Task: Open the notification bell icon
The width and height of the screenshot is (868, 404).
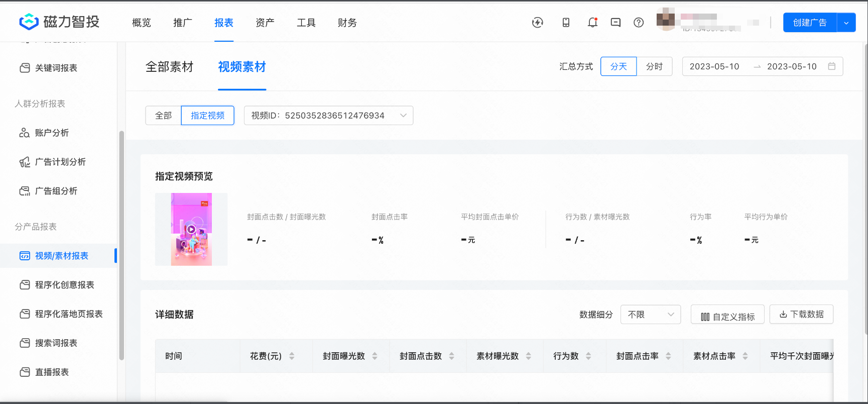Action: click(592, 22)
